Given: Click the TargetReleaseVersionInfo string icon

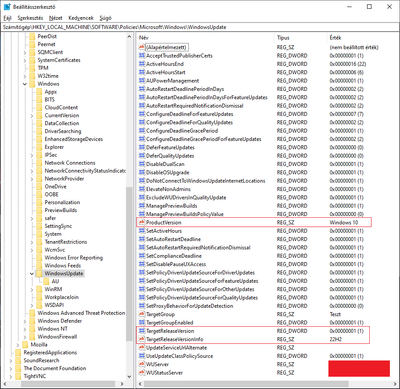Looking at the screenshot, I should 142,339.
